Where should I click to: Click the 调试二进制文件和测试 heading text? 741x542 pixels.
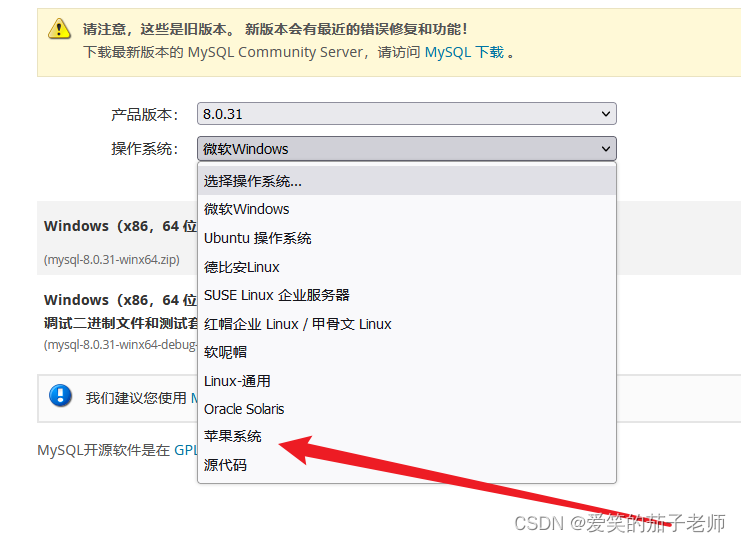click(x=121, y=324)
